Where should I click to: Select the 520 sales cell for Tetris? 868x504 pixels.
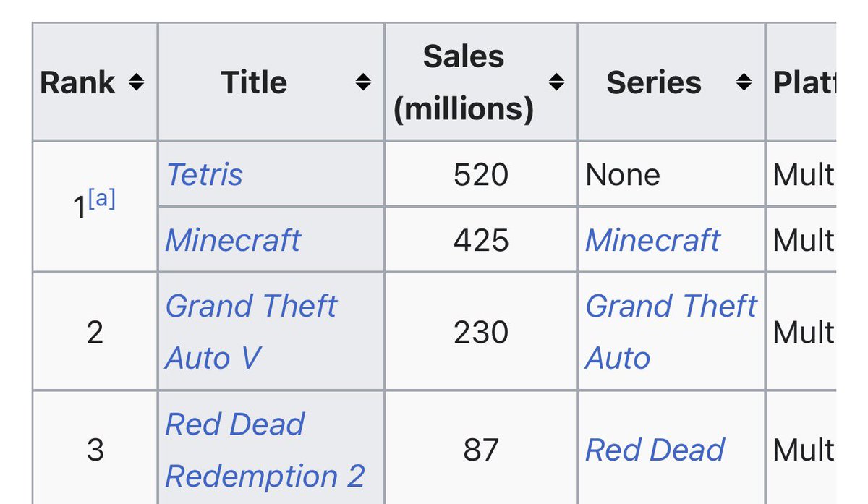click(481, 174)
